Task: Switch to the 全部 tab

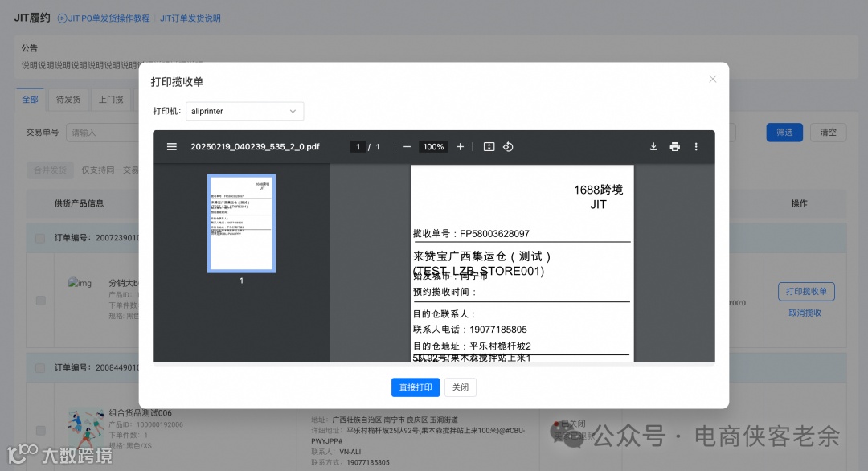Action: tap(30, 100)
